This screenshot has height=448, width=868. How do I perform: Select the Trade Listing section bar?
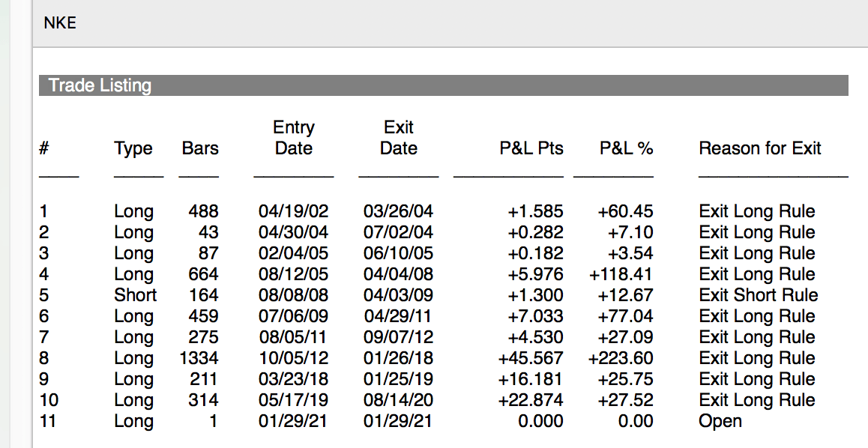[444, 85]
